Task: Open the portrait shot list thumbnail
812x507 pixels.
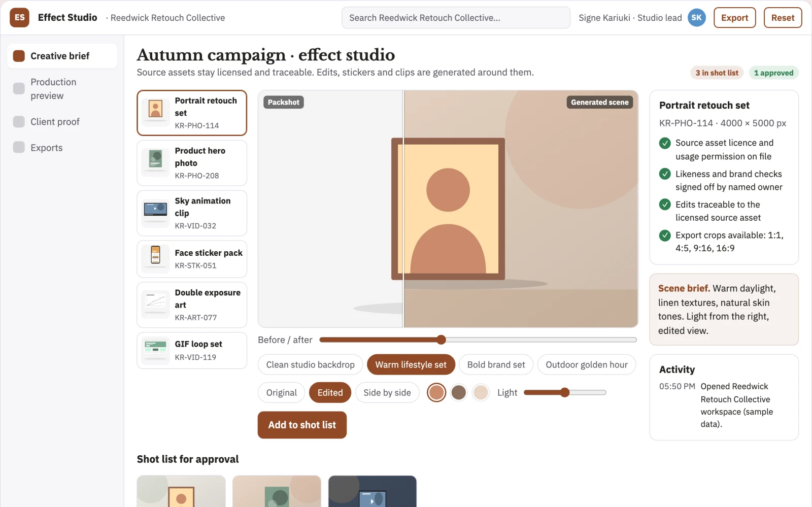Action: tap(181, 491)
